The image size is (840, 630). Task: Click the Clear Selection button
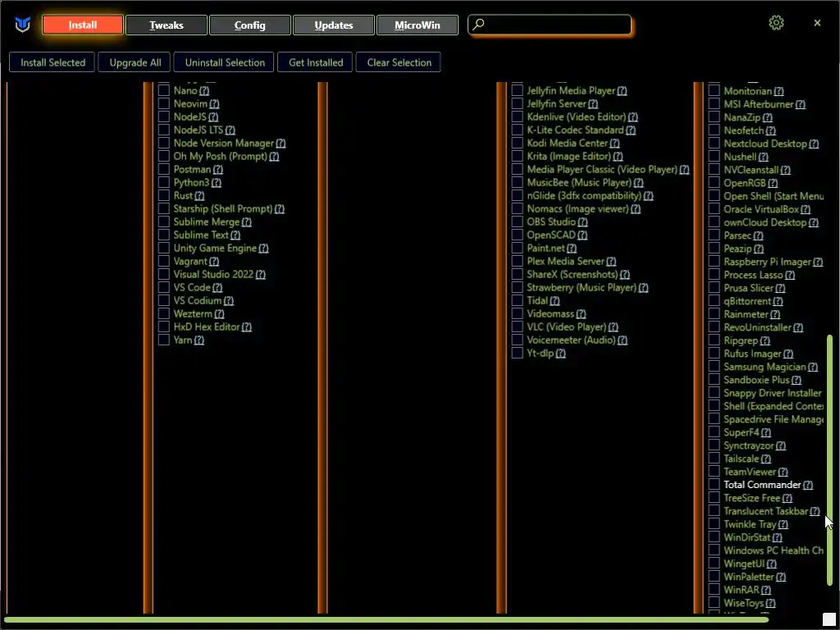(399, 62)
